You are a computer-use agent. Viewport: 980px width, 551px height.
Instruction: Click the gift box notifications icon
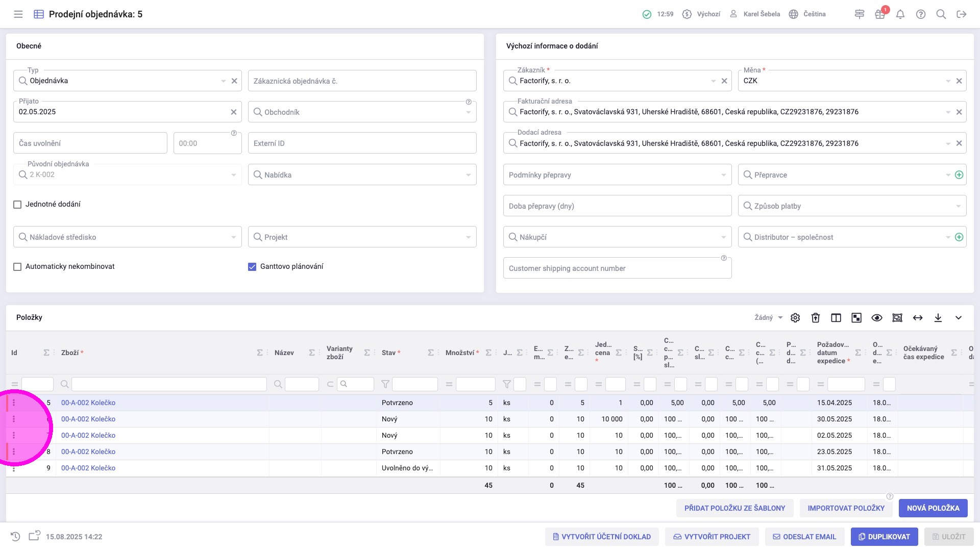pyautogui.click(x=880, y=14)
